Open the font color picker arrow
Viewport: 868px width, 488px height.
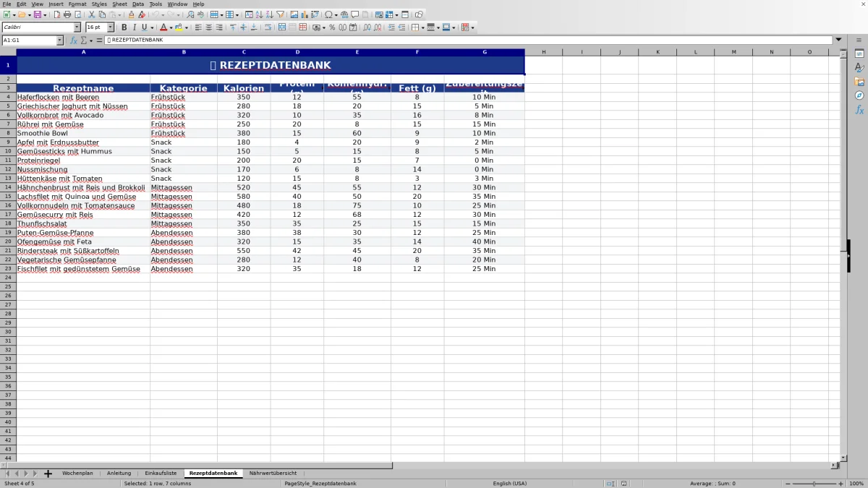pyautogui.click(x=173, y=27)
